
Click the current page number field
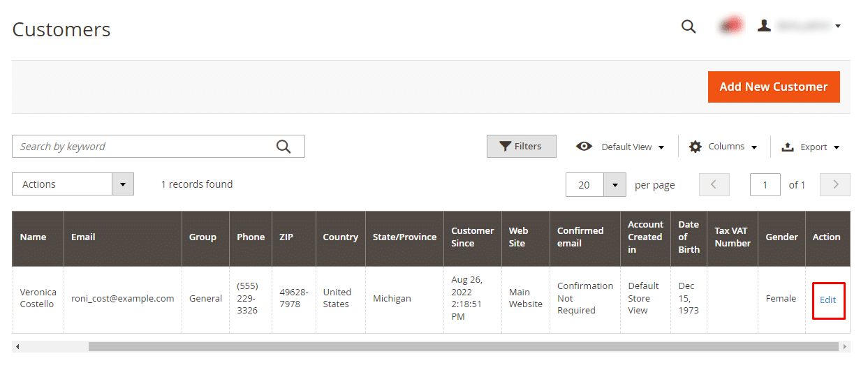point(765,185)
